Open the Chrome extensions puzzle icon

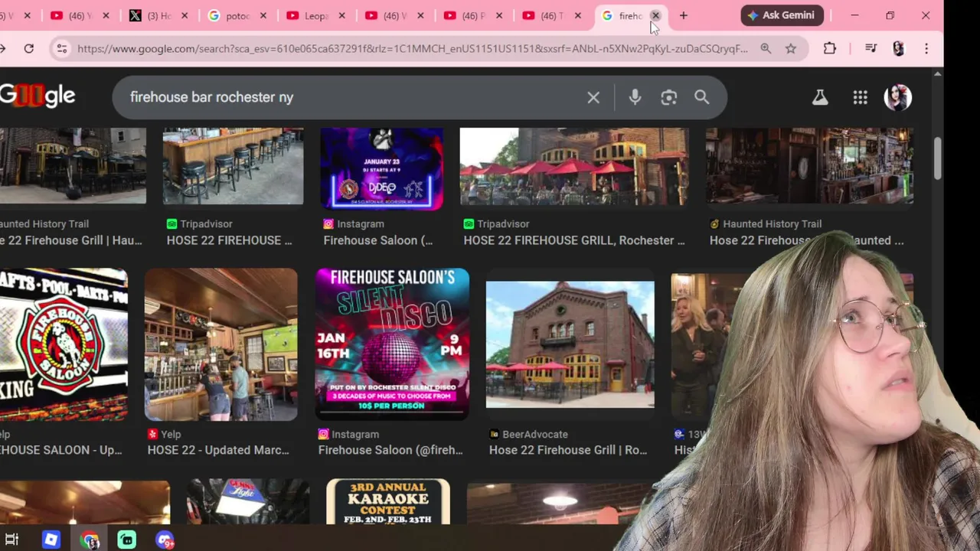point(830,48)
